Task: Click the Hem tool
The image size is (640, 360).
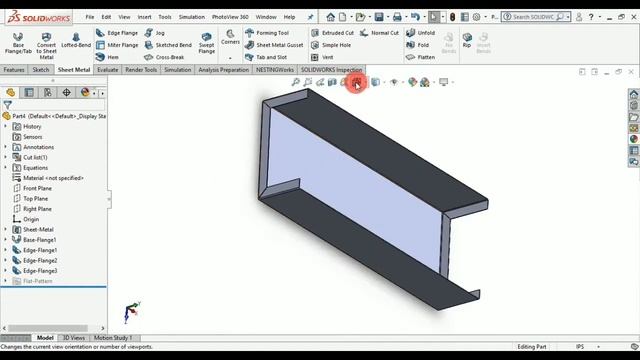Action: [x=107, y=57]
